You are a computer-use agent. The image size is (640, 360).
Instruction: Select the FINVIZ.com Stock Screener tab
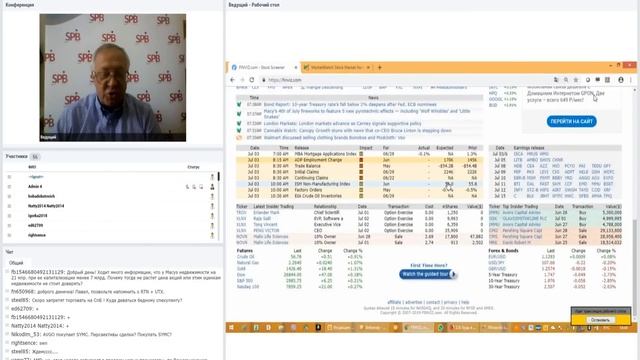click(x=264, y=67)
